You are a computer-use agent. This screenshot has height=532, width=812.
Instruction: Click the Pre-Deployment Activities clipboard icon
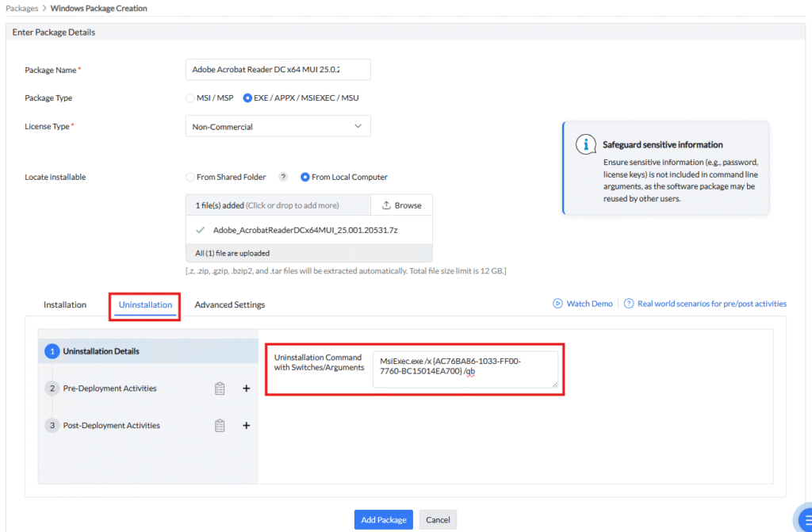[x=220, y=388]
